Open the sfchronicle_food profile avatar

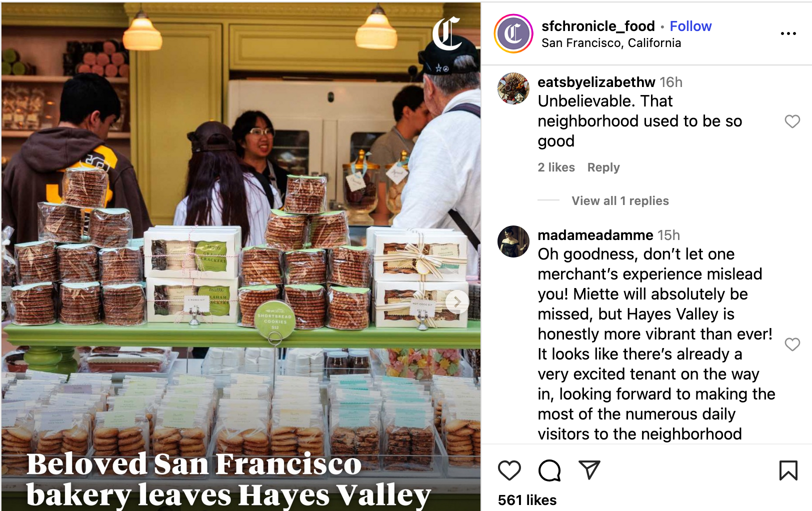coord(513,33)
